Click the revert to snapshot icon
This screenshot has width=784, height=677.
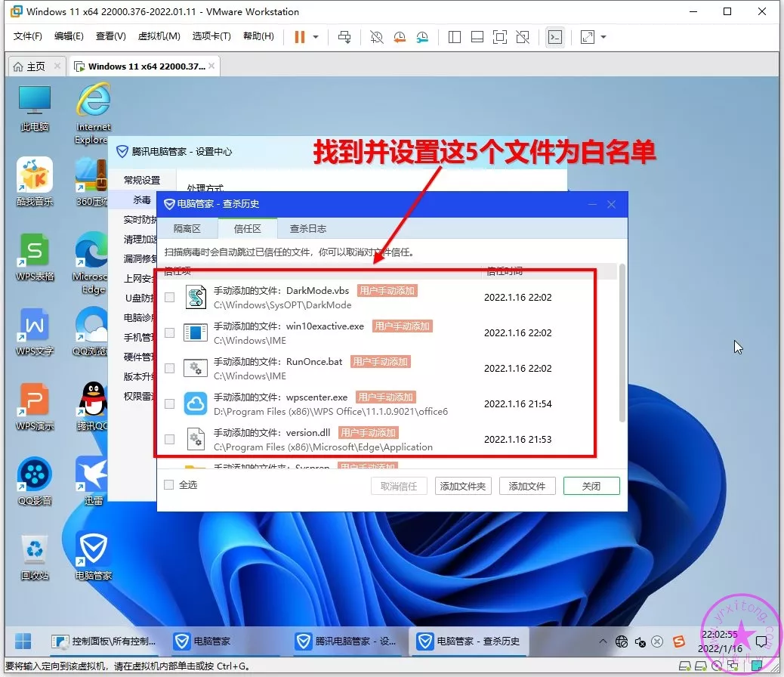(400, 37)
